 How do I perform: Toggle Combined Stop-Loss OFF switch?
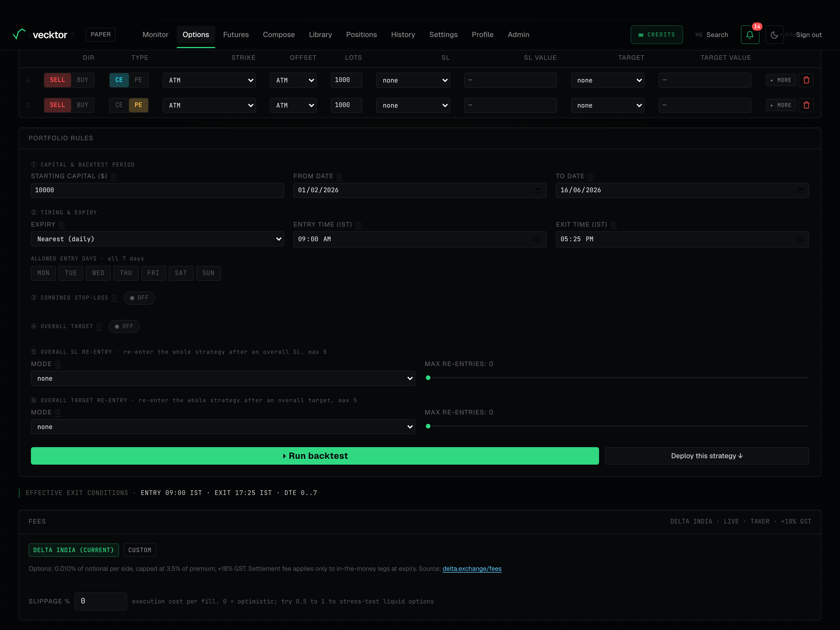pos(139,298)
